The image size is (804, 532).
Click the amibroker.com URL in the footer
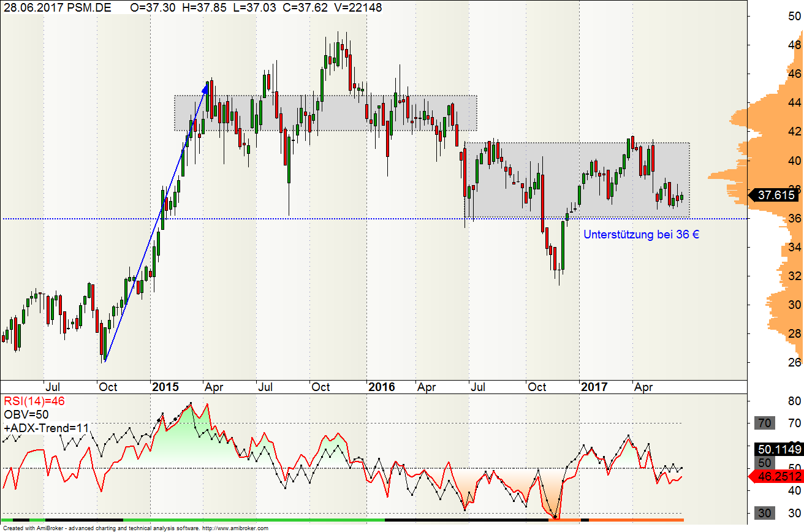coord(235,528)
